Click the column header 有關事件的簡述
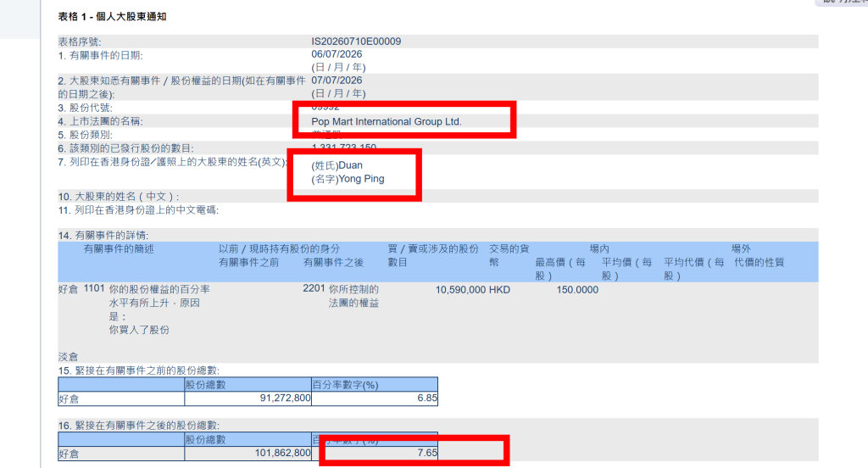 (x=119, y=249)
